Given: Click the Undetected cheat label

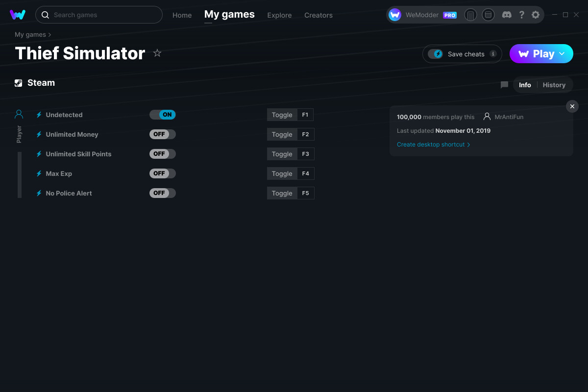Looking at the screenshot, I should coord(64,115).
